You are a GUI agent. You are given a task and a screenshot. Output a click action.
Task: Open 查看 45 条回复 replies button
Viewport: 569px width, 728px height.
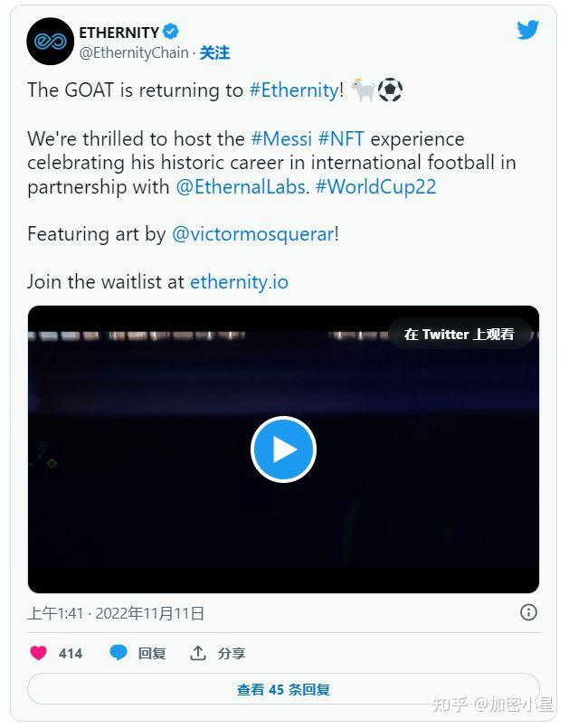click(x=284, y=688)
